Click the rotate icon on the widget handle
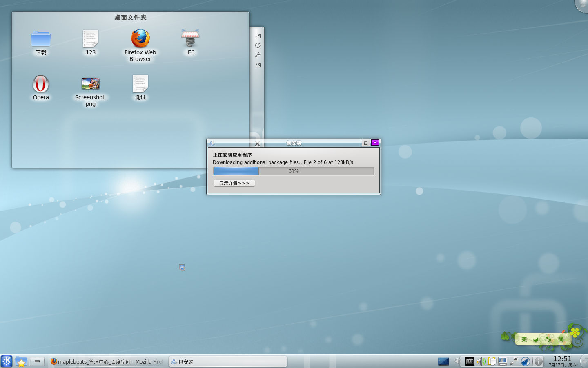Image resolution: width=588 pixels, height=368 pixels. pos(258,45)
